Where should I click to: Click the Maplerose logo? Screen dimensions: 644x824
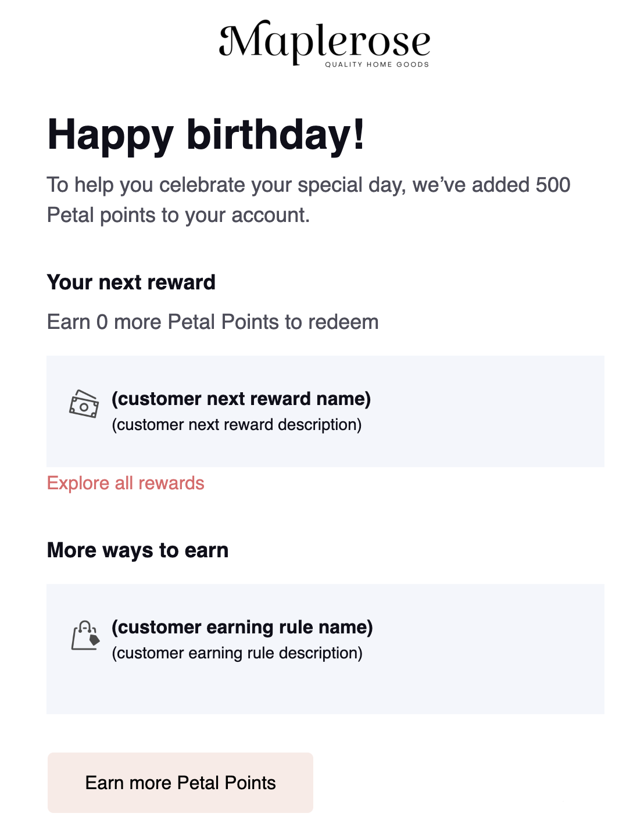pyautogui.click(x=324, y=42)
